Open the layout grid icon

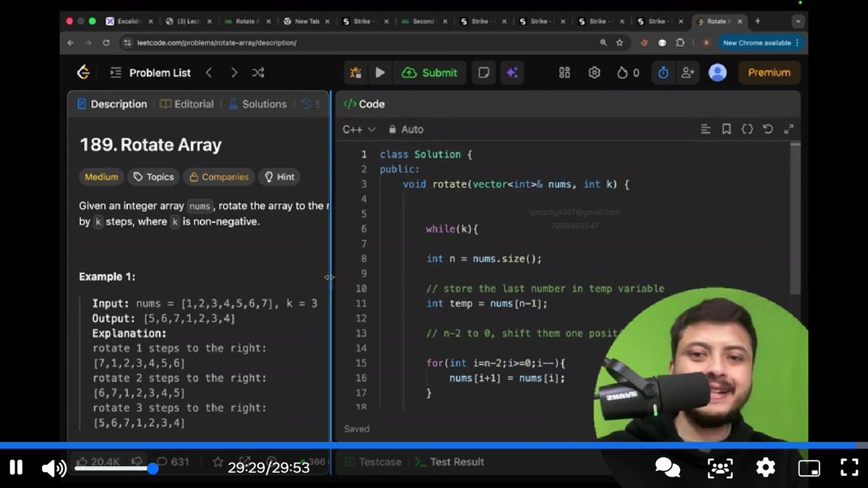click(565, 72)
